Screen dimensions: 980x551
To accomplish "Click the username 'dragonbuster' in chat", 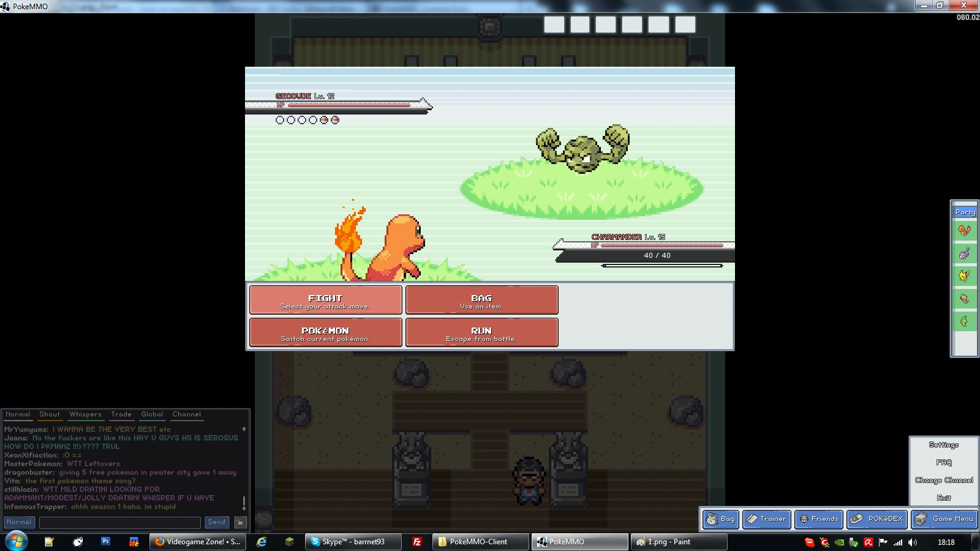I will pyautogui.click(x=29, y=473).
